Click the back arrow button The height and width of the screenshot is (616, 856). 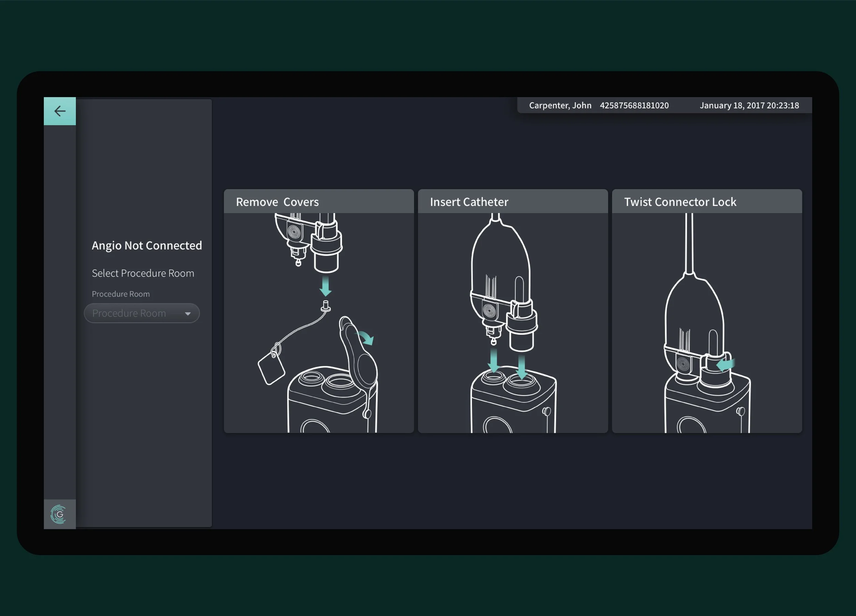60,111
